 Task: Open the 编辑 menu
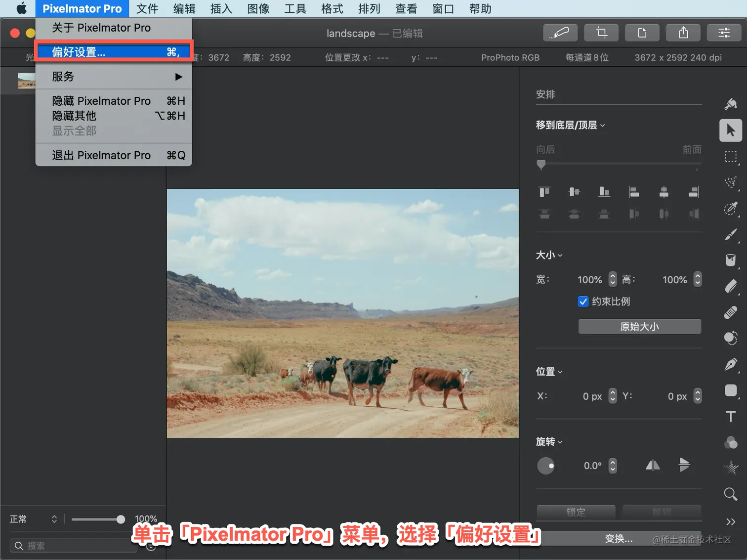point(184,9)
